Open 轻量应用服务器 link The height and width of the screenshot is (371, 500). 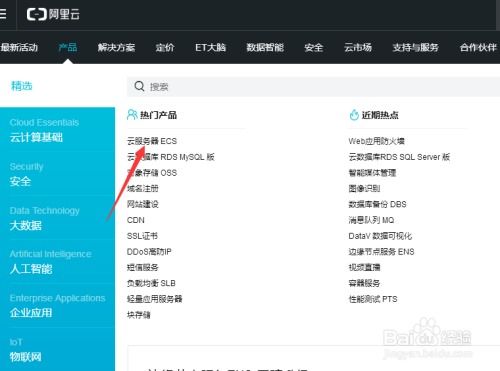(x=155, y=299)
